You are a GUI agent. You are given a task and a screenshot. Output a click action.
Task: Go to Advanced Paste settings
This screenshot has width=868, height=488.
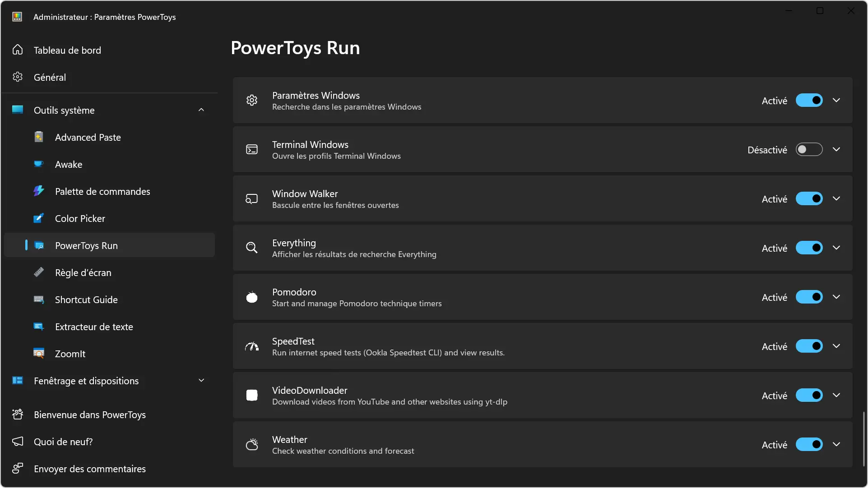pos(109,137)
